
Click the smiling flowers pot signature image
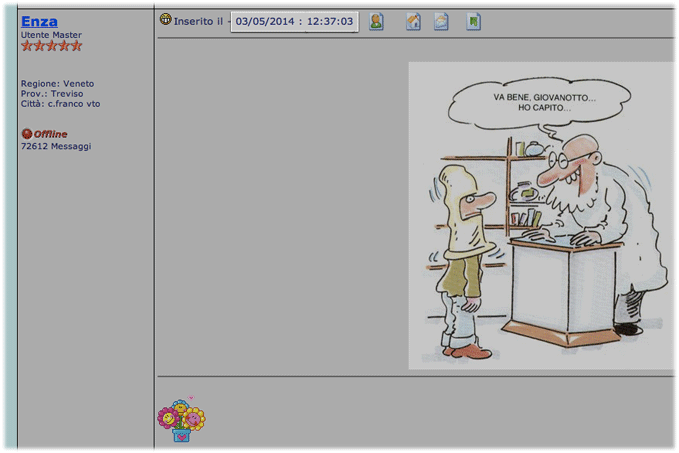click(181, 418)
